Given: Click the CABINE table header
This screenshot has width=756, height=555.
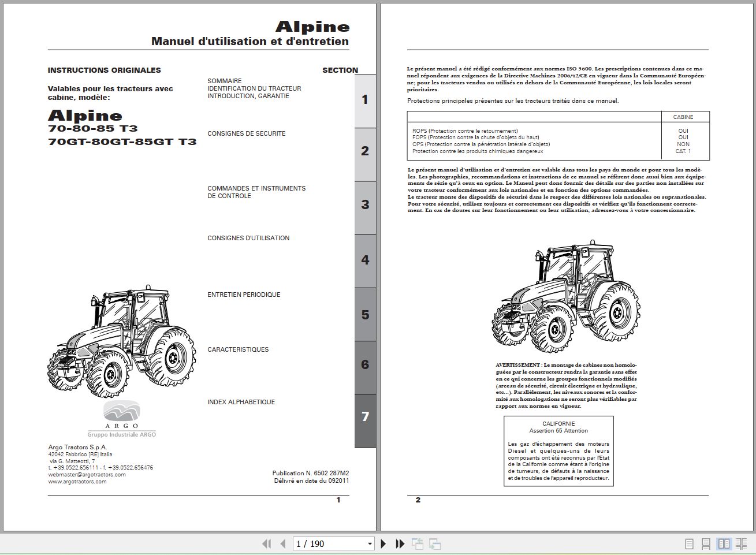Looking at the screenshot, I should [x=683, y=117].
